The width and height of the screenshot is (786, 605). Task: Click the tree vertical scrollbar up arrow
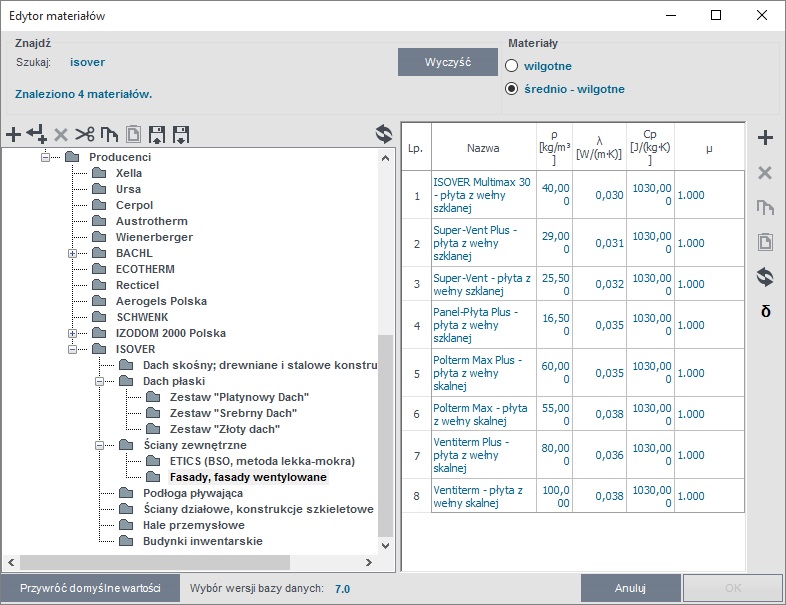(x=385, y=158)
